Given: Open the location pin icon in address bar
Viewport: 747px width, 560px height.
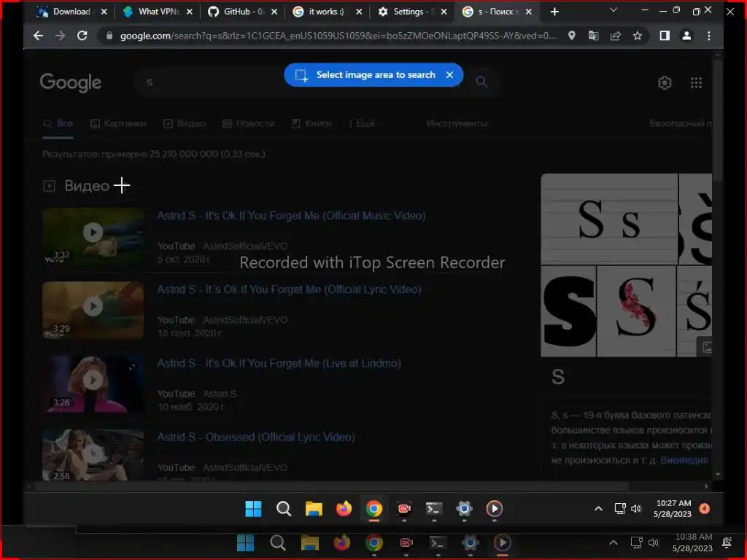Looking at the screenshot, I should [572, 36].
